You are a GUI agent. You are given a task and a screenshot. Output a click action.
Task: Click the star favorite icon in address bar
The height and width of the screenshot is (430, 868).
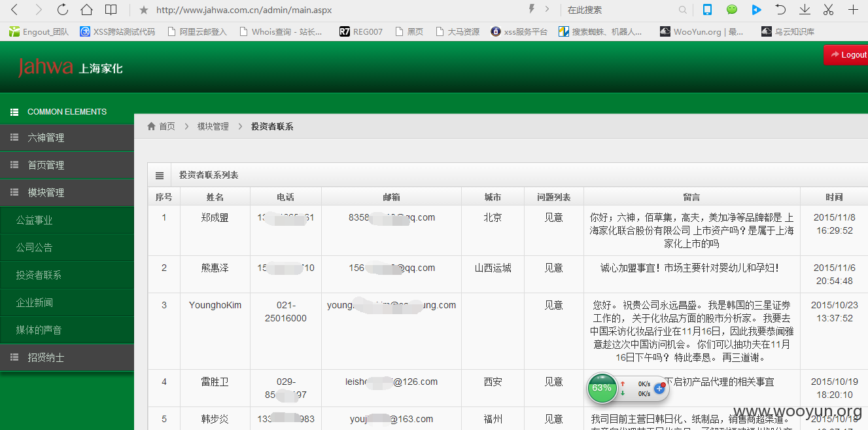(x=143, y=10)
